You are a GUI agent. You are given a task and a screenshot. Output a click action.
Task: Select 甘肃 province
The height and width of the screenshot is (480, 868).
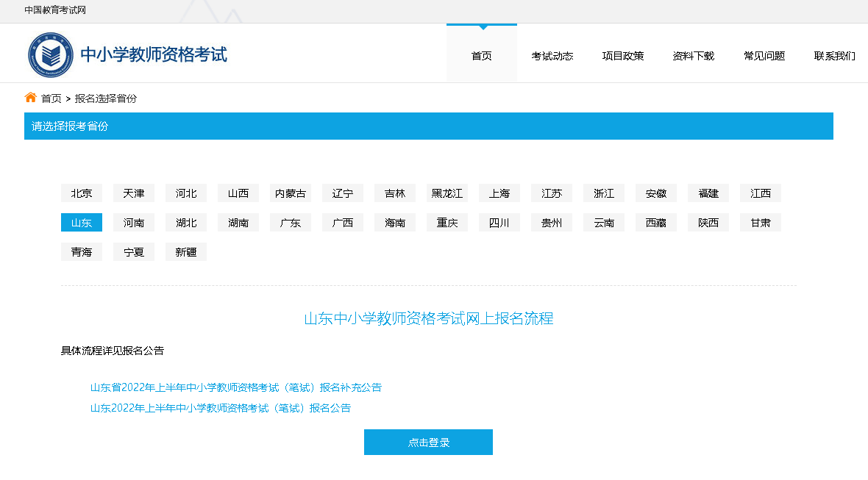[x=761, y=223]
